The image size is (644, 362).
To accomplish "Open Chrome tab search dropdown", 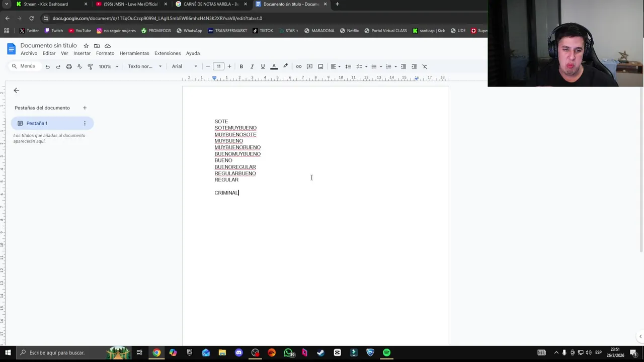I will coord(7,4).
